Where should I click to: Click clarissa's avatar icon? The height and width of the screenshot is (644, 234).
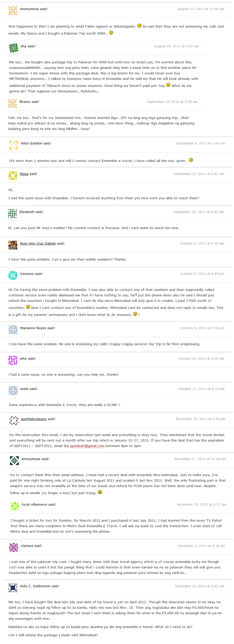coord(14,547)
